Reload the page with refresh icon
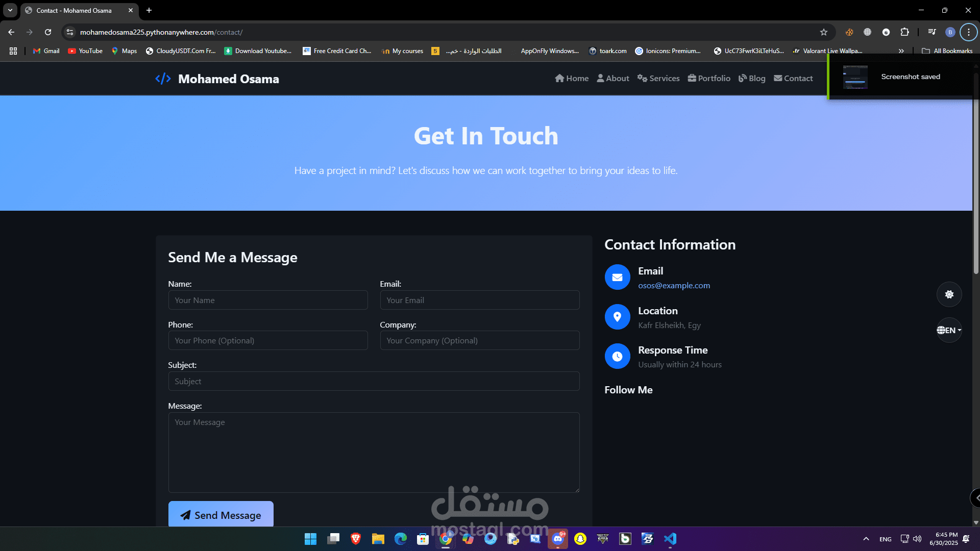Viewport: 980px width, 551px height. point(48,32)
